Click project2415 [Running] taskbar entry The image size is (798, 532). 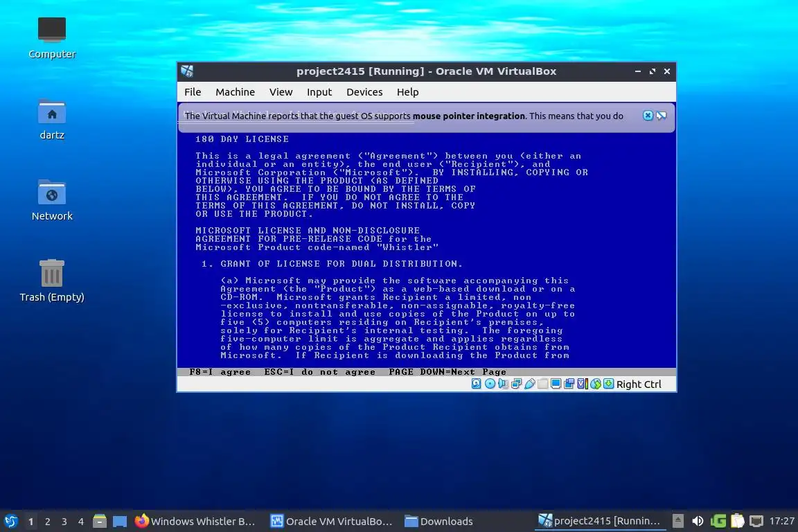[599, 522]
